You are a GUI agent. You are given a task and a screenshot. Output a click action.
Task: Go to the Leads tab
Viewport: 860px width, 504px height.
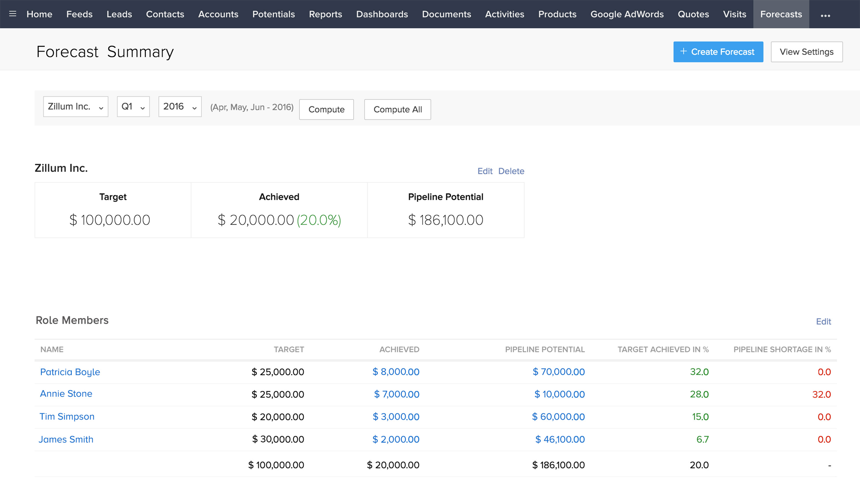119,14
